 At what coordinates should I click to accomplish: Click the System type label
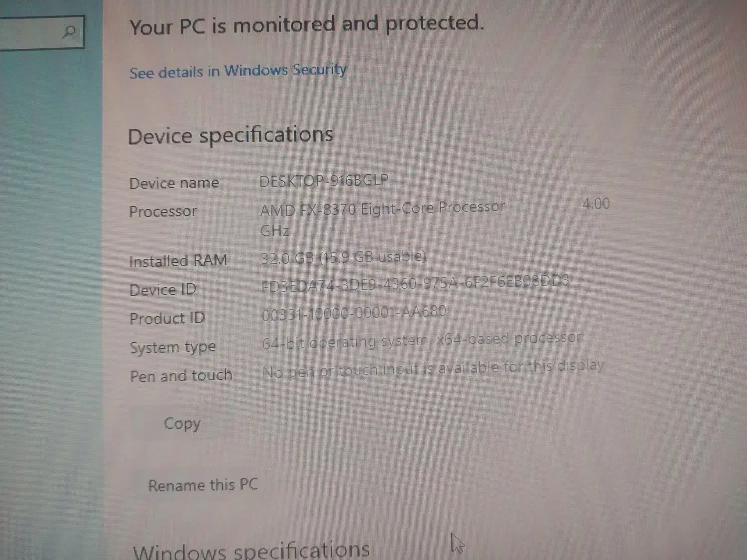pyautogui.click(x=173, y=347)
